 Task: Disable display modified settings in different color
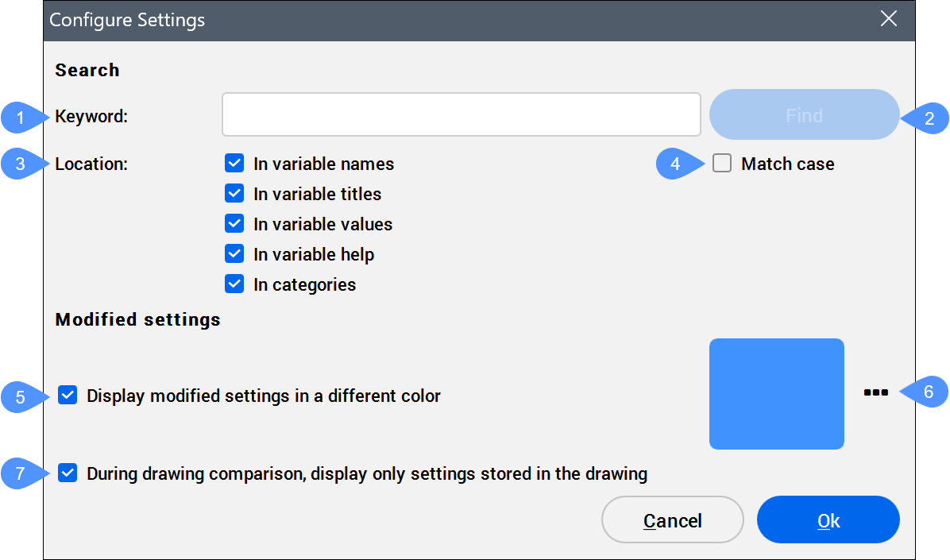click(x=68, y=396)
